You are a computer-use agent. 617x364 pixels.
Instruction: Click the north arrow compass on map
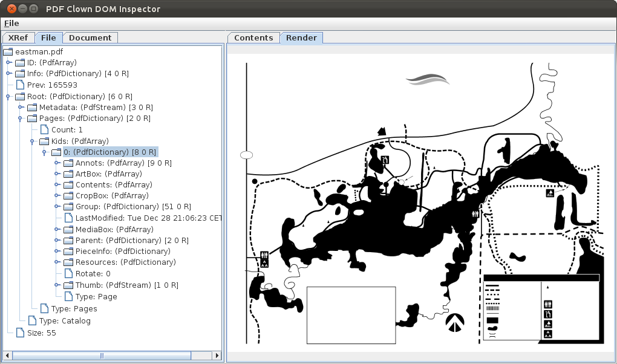(455, 322)
